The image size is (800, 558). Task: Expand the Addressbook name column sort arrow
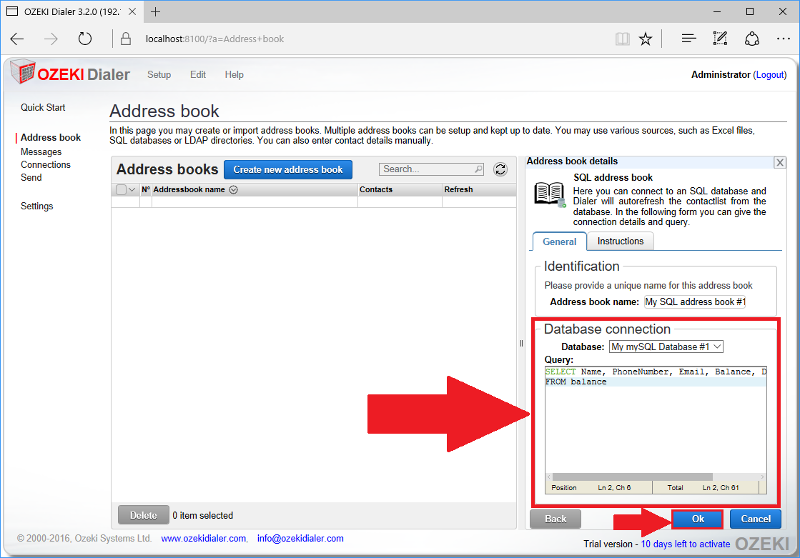tap(234, 189)
